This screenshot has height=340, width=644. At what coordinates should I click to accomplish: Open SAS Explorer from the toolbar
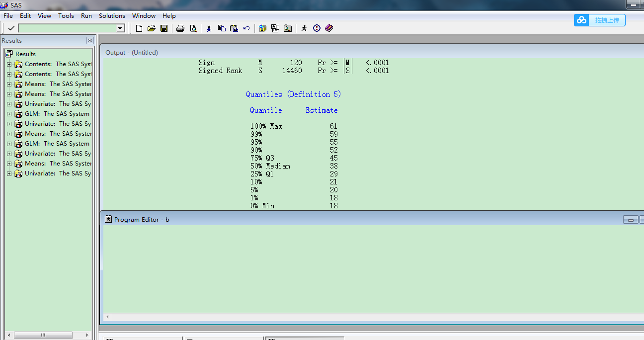pos(275,28)
